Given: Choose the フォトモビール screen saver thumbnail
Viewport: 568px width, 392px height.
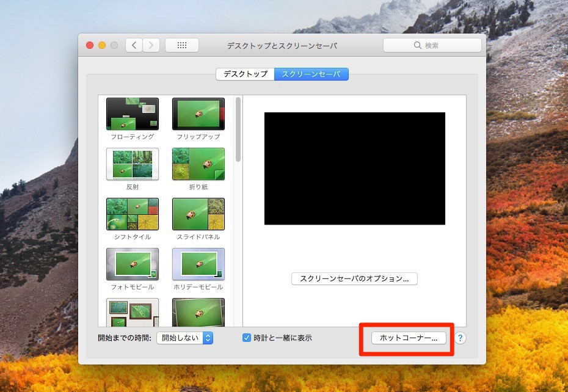Looking at the screenshot, I should click(132, 264).
